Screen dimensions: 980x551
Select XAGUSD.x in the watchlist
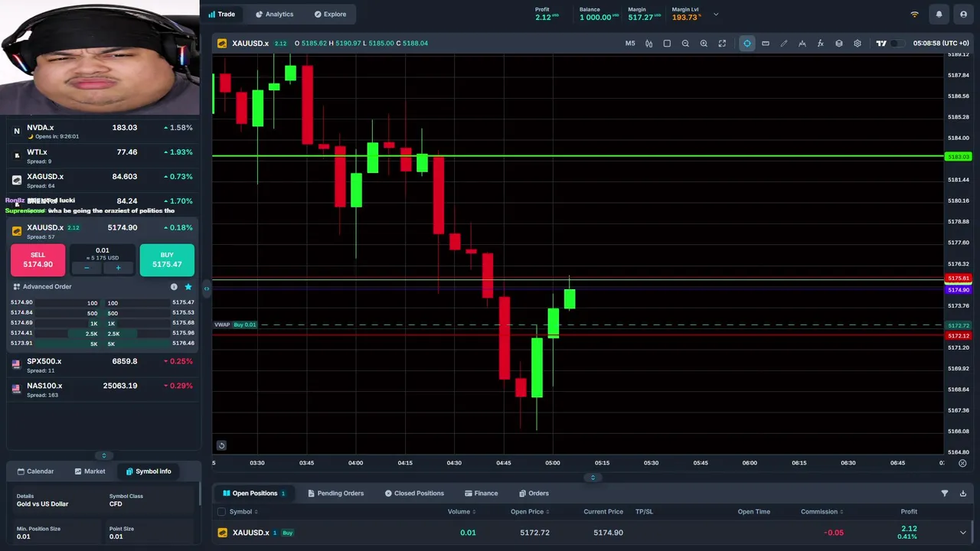[x=103, y=181]
